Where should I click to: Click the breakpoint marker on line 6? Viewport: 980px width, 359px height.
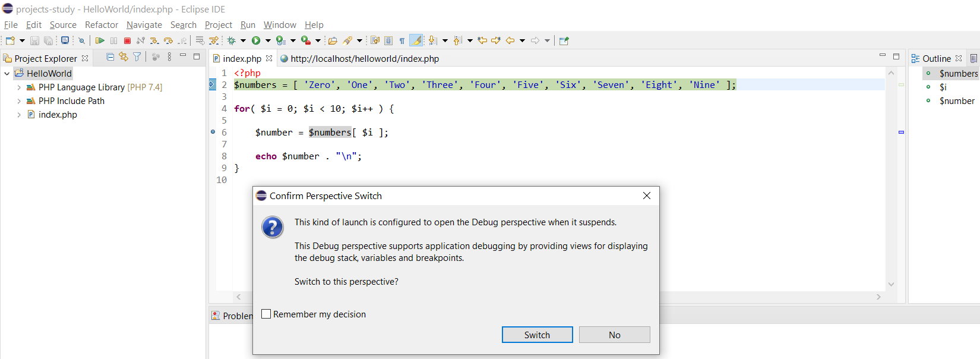coord(213,132)
